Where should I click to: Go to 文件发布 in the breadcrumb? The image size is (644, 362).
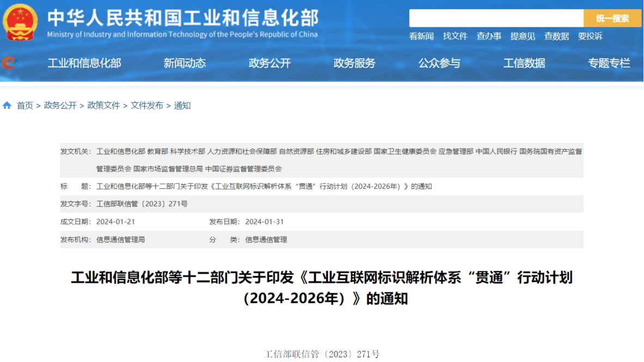(x=147, y=106)
